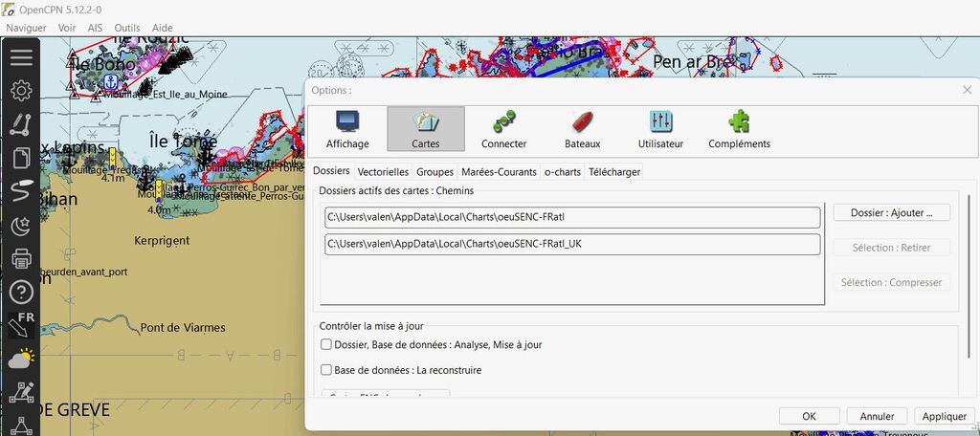Click the hamburger menu icon in left toolbar
Viewport: 980px width, 436px height.
pyautogui.click(x=21, y=57)
